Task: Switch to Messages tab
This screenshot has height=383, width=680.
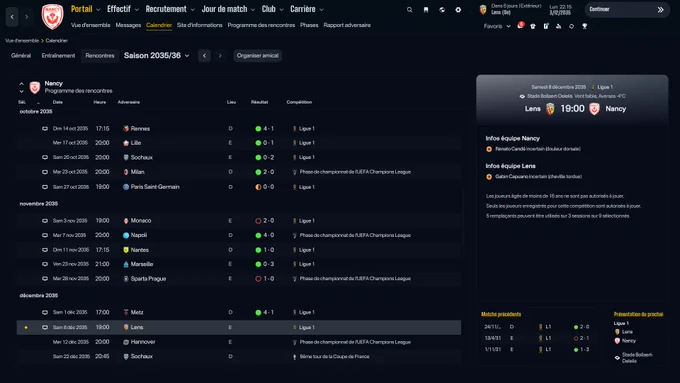Action: (128, 25)
